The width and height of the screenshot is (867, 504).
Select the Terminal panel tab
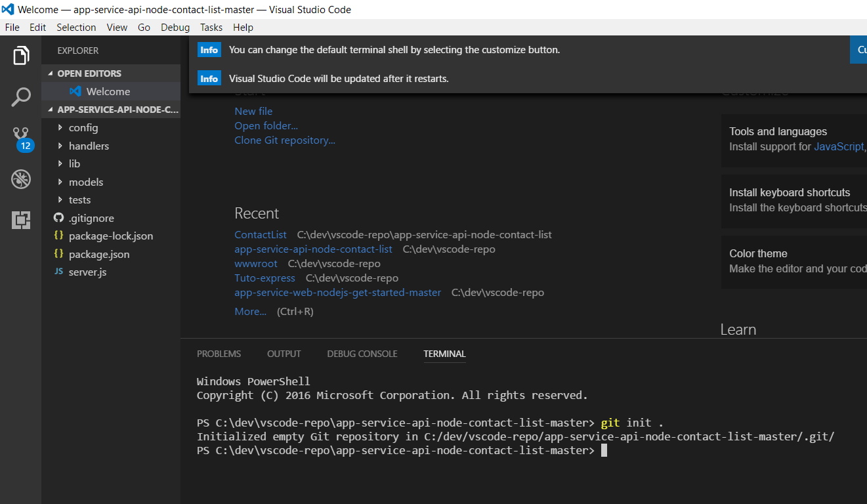[444, 354]
